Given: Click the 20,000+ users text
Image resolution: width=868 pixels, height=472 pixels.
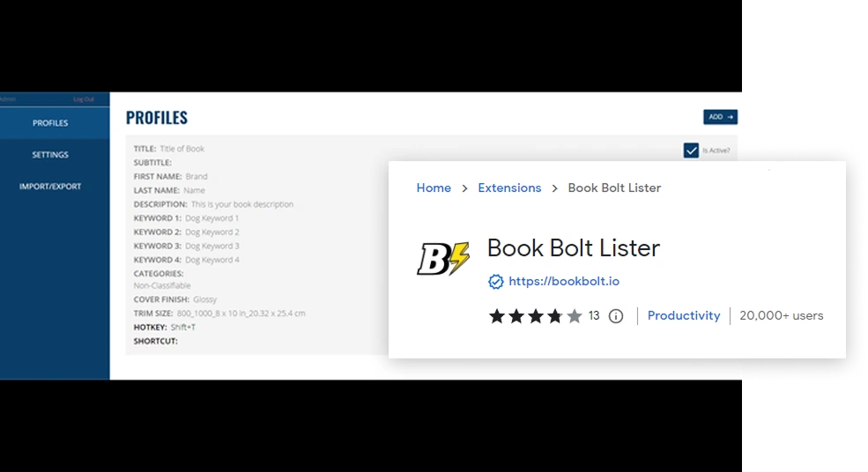Looking at the screenshot, I should click(x=781, y=315).
